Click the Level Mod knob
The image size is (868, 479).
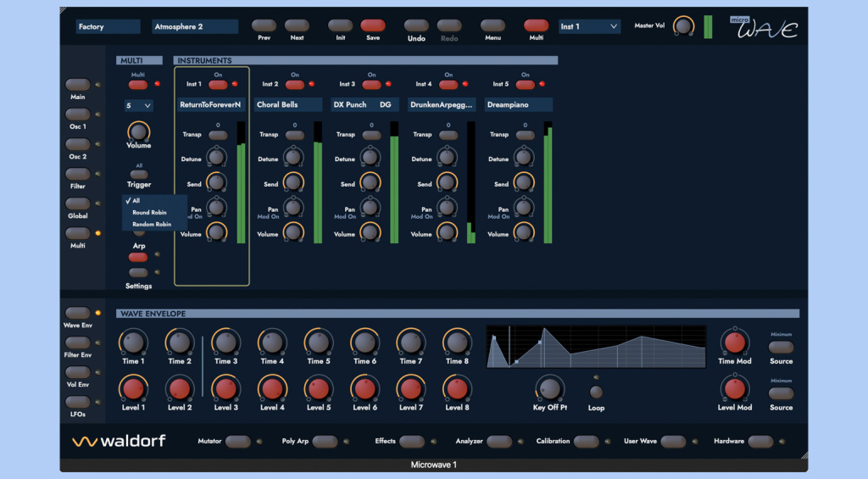coord(735,389)
